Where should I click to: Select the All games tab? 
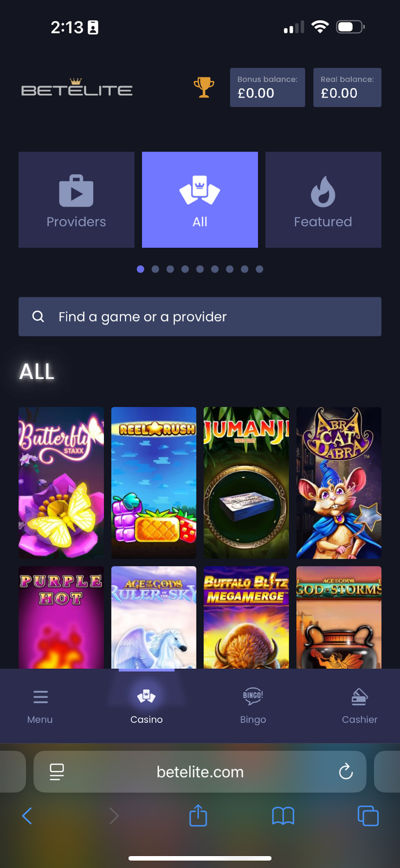coord(200,200)
